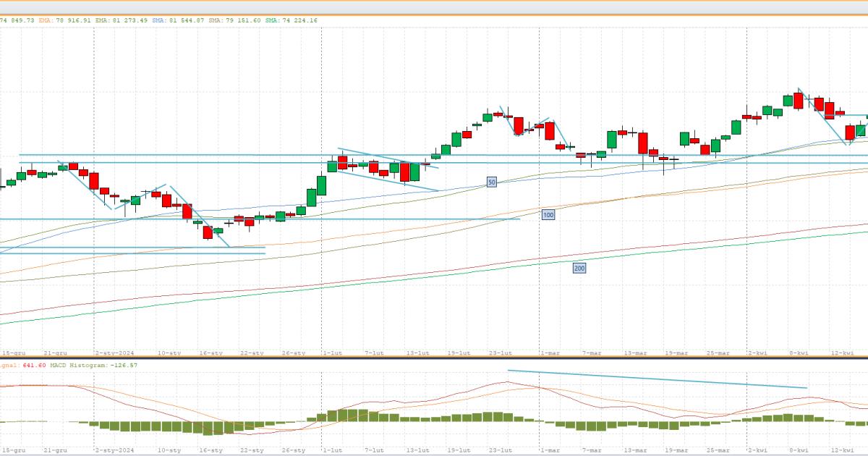The height and width of the screenshot is (456, 868).
Task: Click the red signal value 641.60
Action: [x=34, y=365]
